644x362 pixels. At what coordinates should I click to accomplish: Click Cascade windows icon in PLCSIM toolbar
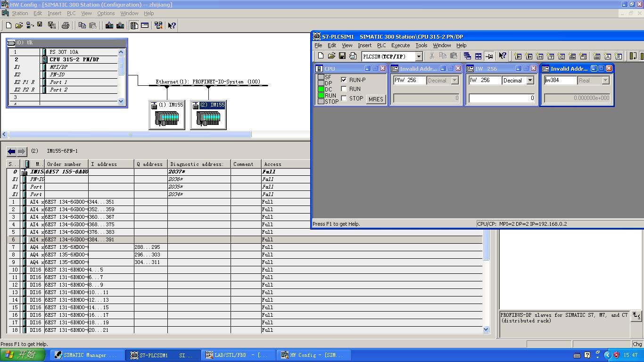467,56
